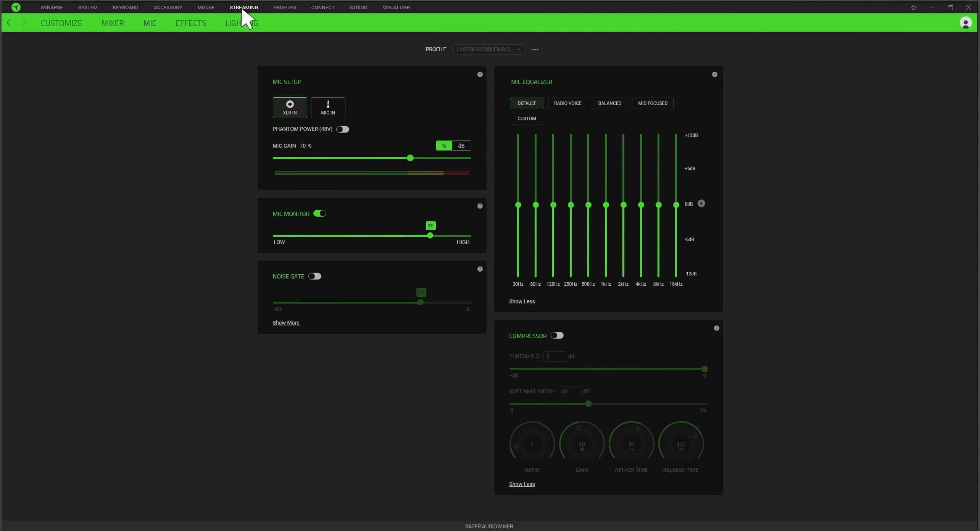The image size is (980, 531).
Task: Reset equalizer with 0dB arrow icon
Action: pos(701,204)
